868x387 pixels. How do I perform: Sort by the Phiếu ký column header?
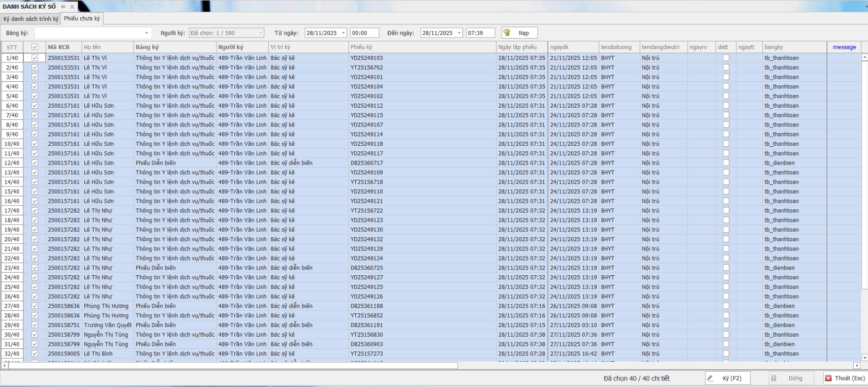pos(422,47)
